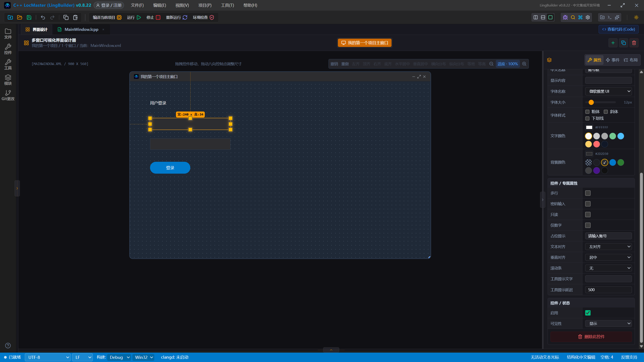Open the 模块 sidebar panel
Screen dimensions: 644x362
(8, 80)
